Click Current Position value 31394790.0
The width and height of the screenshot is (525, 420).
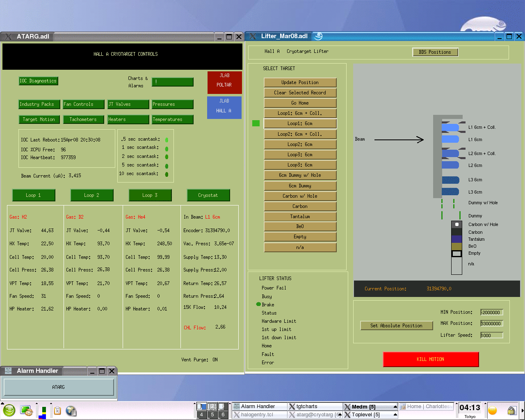[439, 289]
